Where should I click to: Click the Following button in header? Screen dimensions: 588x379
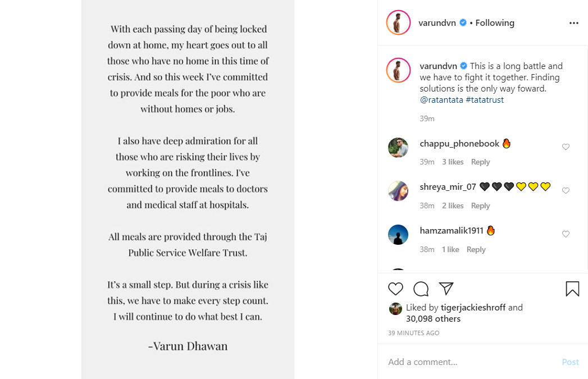click(495, 23)
